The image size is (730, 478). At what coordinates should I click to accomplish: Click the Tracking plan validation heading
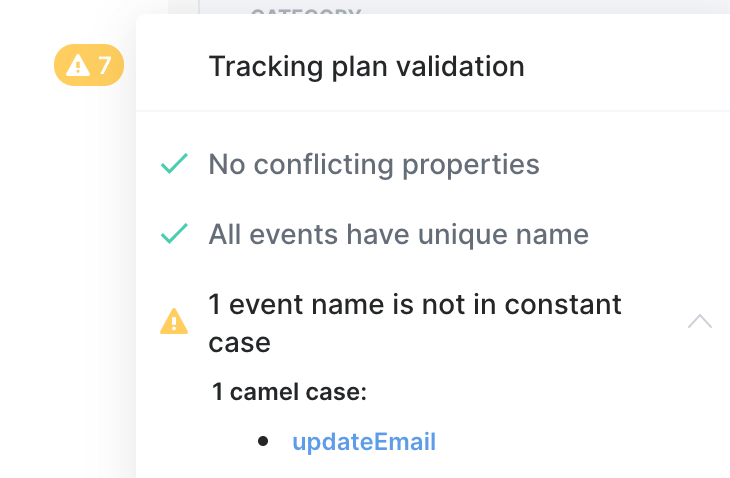(366, 67)
